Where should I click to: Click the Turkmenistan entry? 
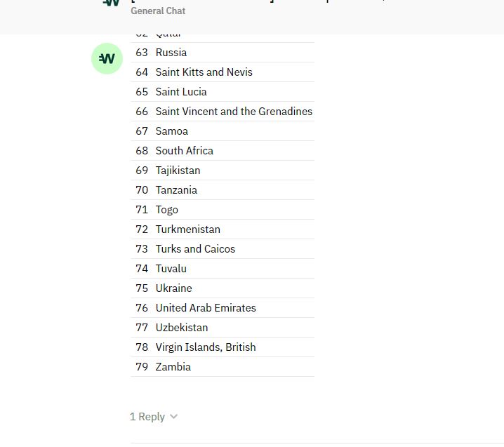point(187,229)
